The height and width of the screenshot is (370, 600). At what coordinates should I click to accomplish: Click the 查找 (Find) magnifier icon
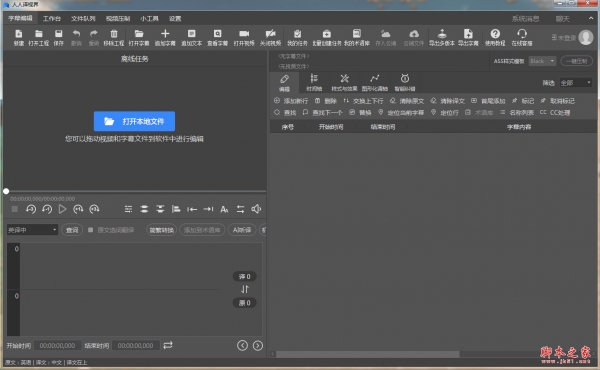277,112
